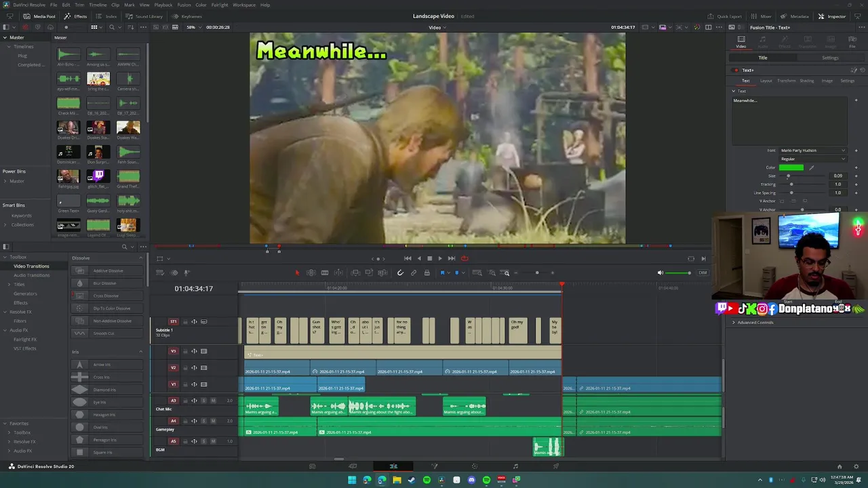Reset the Text+ settings
This screenshot has height=488, width=868.
point(863,70)
